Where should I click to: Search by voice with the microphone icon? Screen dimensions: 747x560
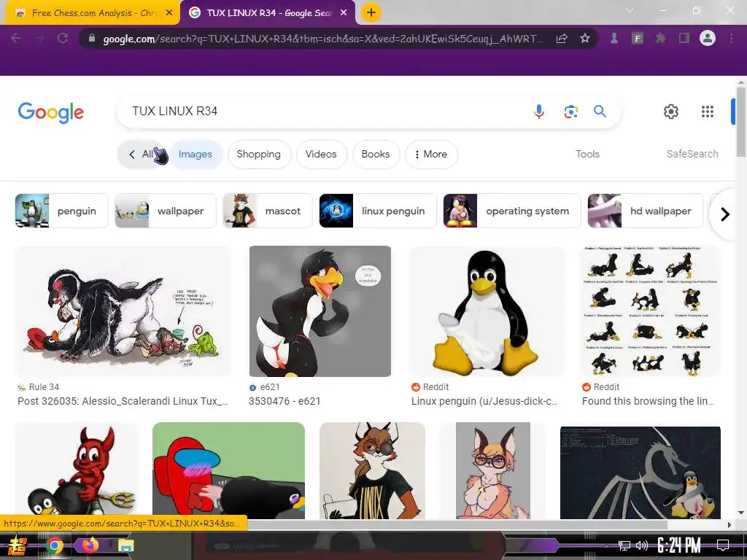point(539,112)
